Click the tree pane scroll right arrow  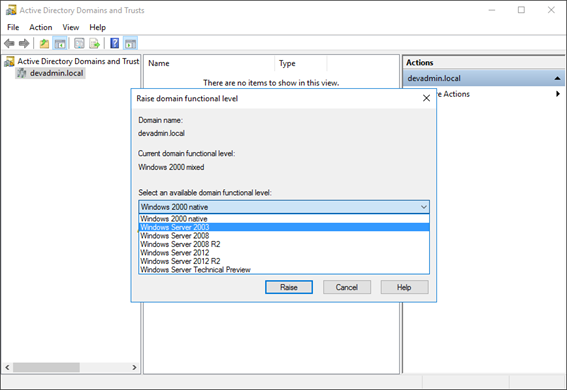134,367
